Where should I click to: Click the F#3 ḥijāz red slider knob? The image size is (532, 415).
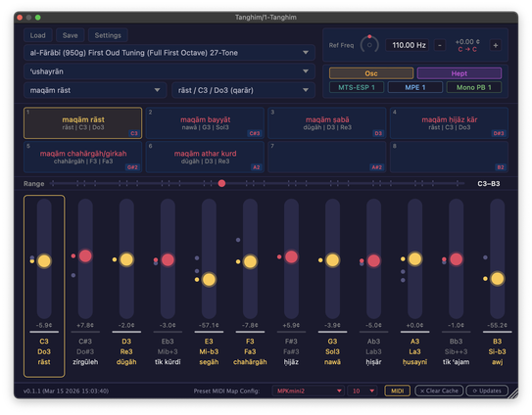coord(291,257)
